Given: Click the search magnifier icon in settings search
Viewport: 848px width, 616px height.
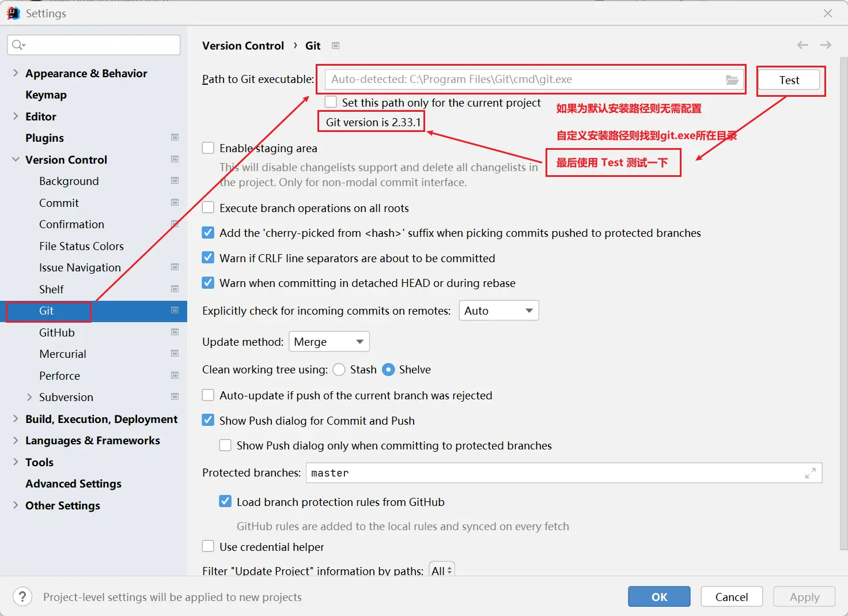Looking at the screenshot, I should point(18,45).
